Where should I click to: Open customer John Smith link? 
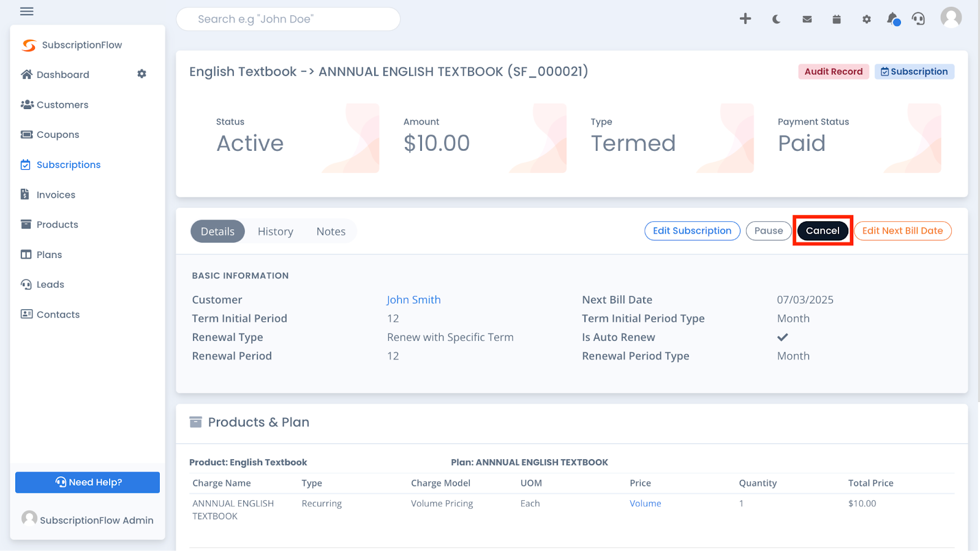click(x=413, y=300)
